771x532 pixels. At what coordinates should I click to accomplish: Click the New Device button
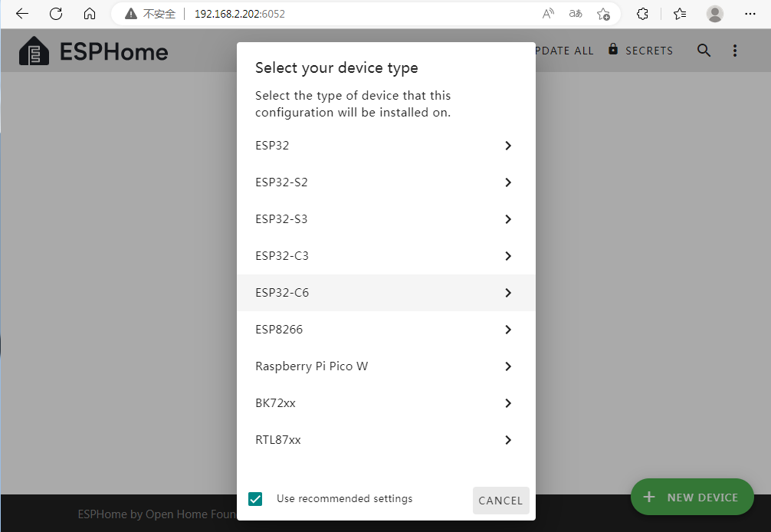point(691,498)
